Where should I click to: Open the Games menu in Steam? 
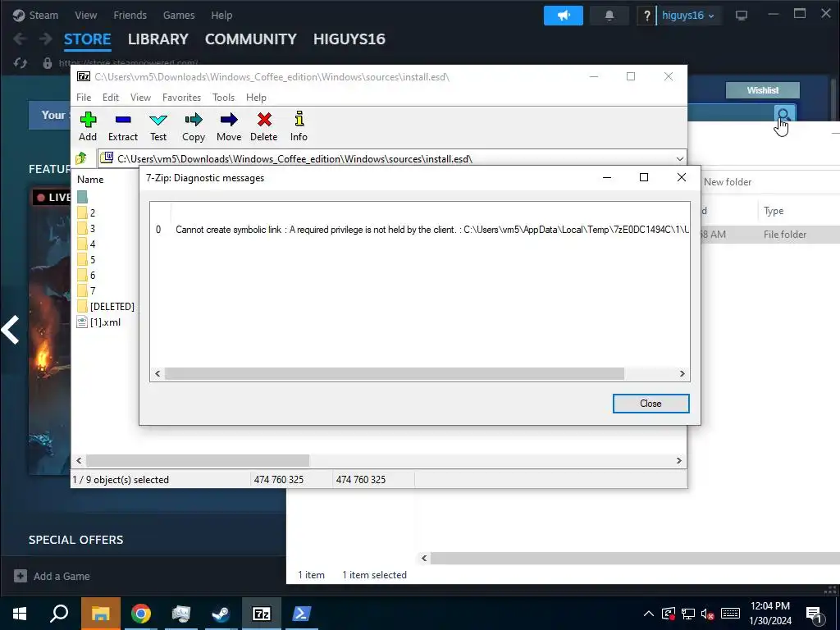coord(179,15)
